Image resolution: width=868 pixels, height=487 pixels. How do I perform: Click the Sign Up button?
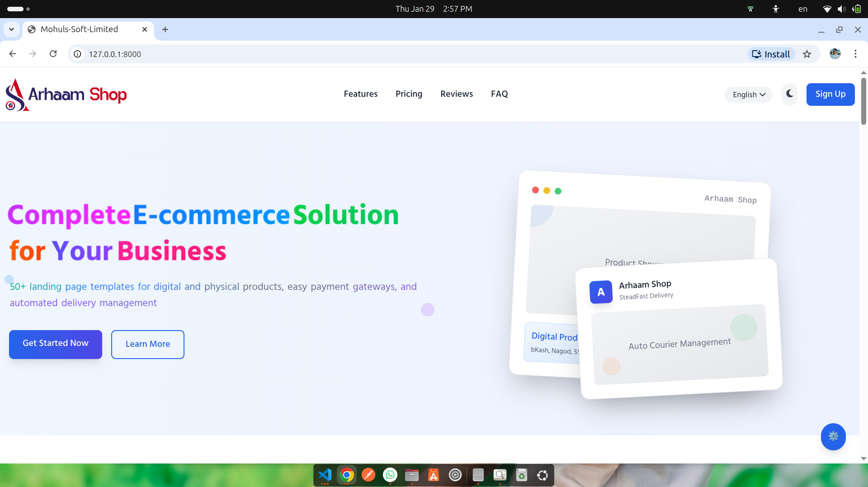(830, 94)
